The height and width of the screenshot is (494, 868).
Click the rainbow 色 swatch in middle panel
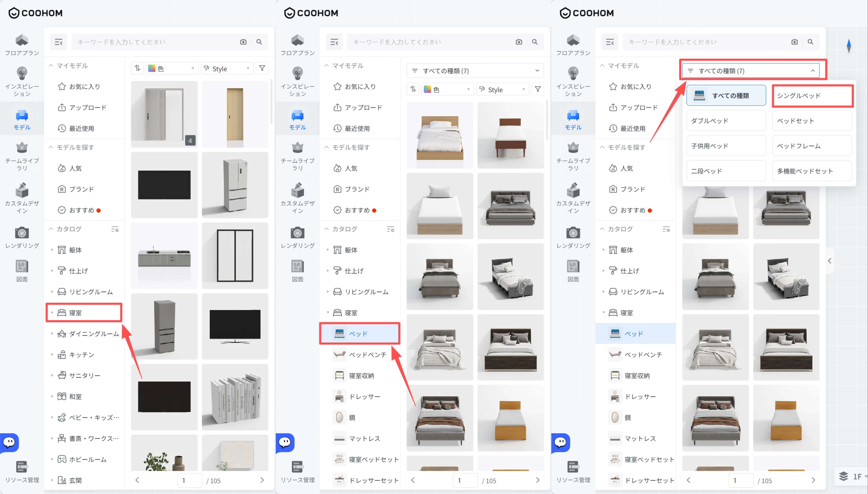427,89
